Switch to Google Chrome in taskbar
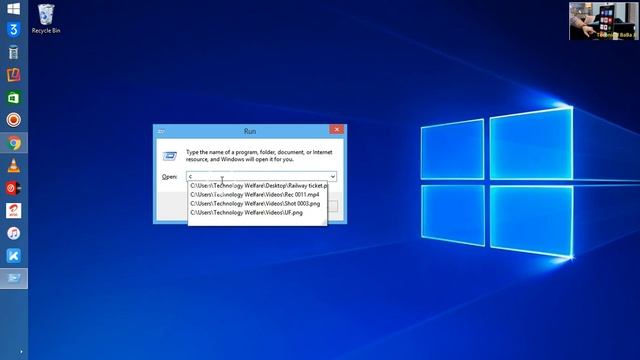 13,143
